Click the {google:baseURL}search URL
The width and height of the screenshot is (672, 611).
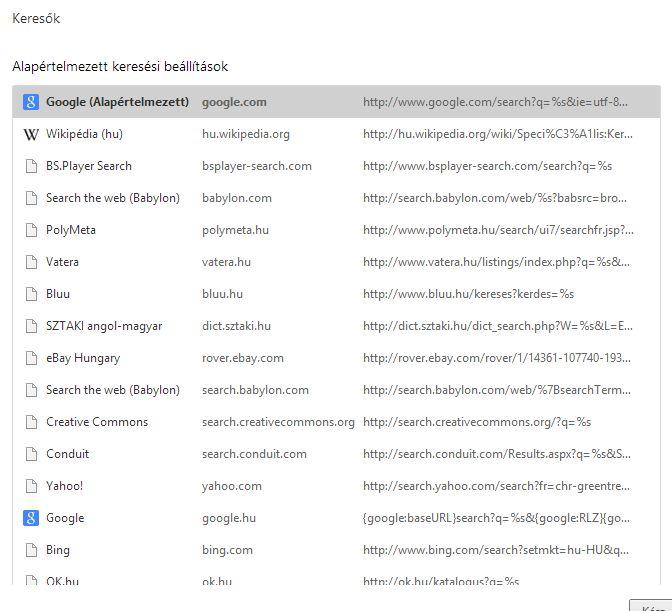point(496,518)
